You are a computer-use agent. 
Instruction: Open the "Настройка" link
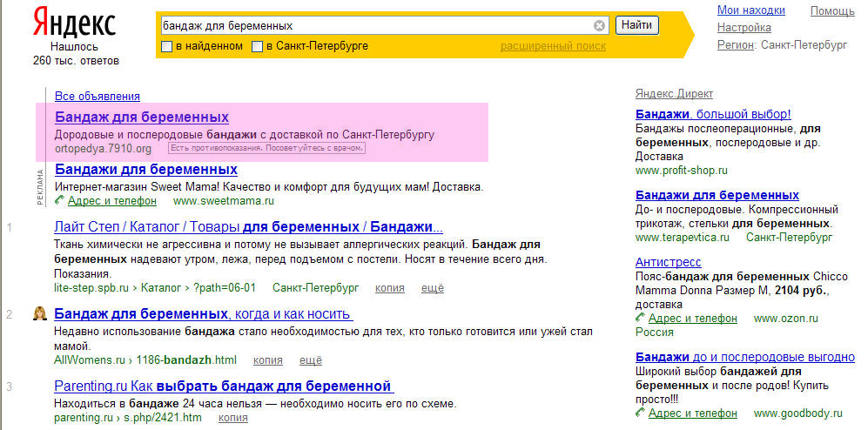coord(744,28)
